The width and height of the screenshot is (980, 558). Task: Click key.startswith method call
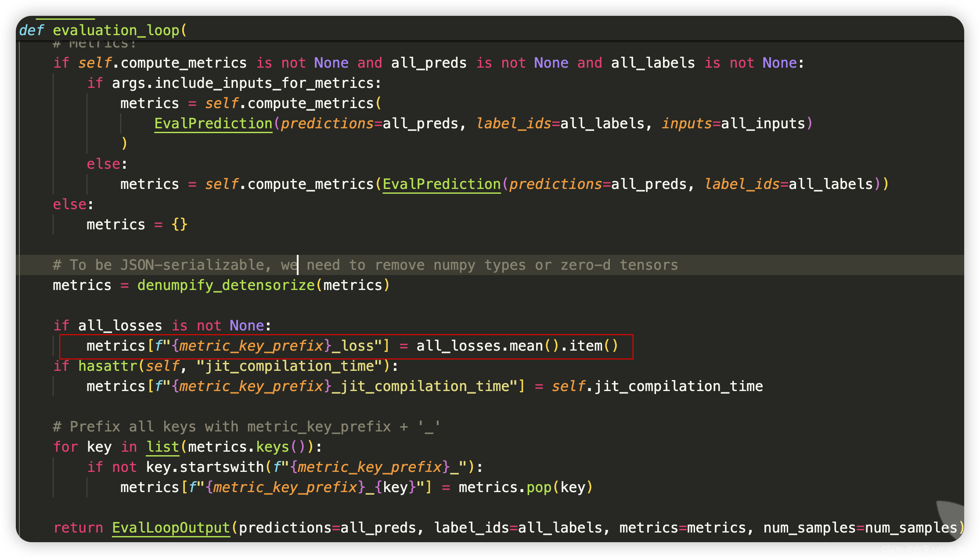coord(205,467)
